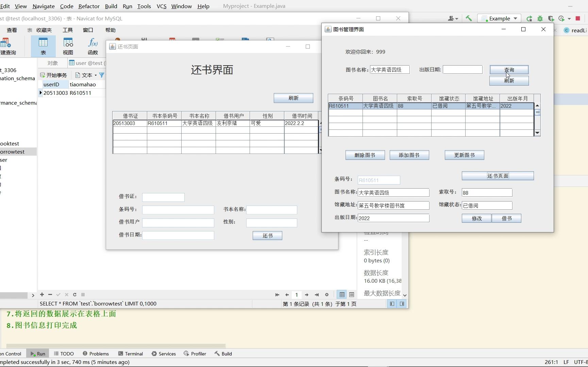588x367 pixels.
Task: Switch to grid view icon in Navicat
Action: click(x=342, y=295)
